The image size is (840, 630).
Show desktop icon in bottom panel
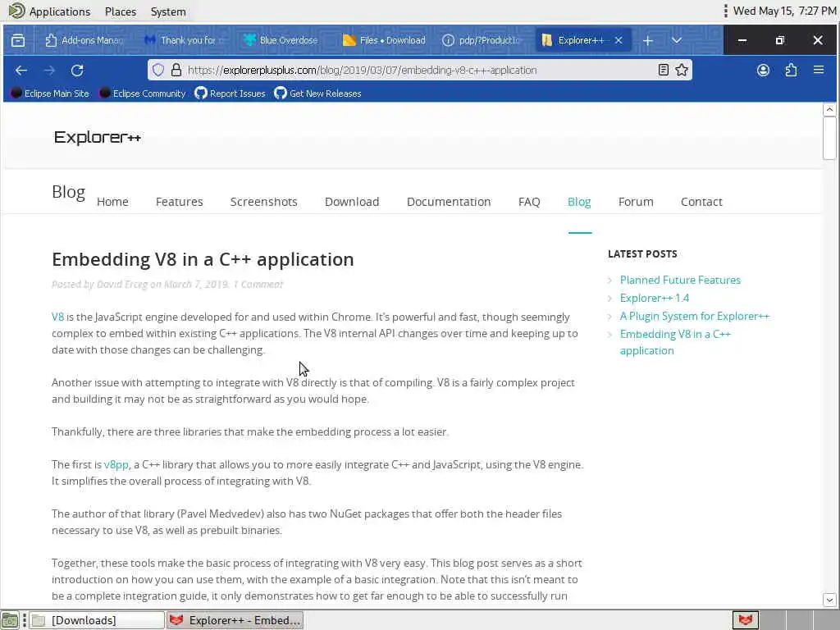(10, 620)
